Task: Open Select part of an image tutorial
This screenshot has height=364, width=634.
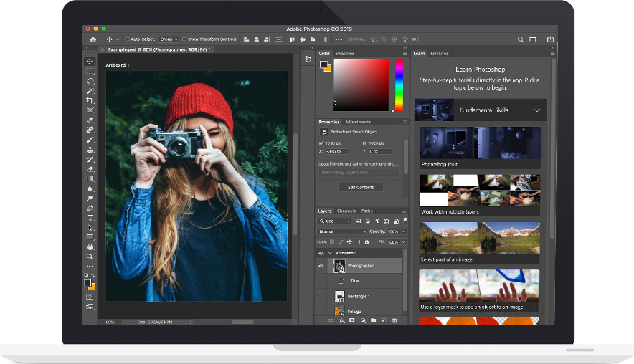Action: click(480, 243)
